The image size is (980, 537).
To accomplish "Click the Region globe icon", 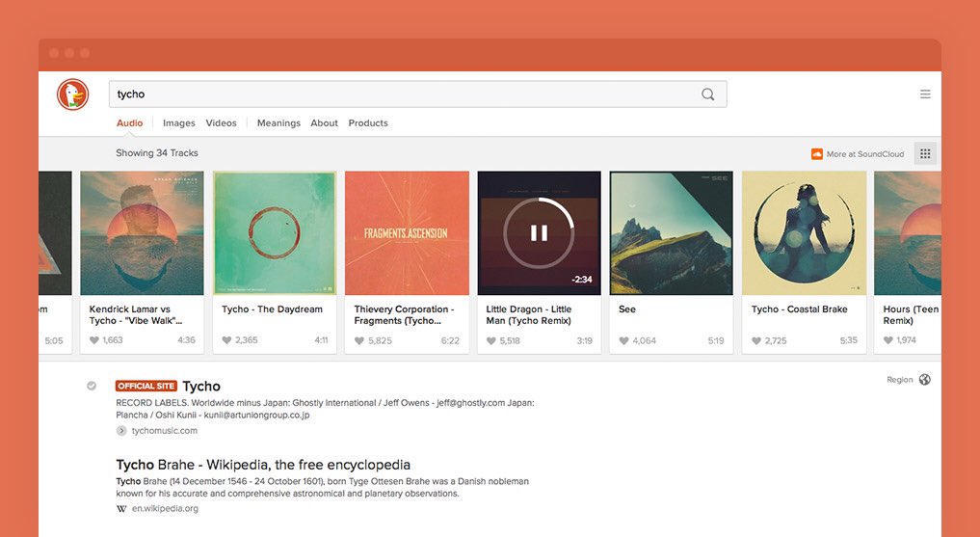I will point(925,380).
